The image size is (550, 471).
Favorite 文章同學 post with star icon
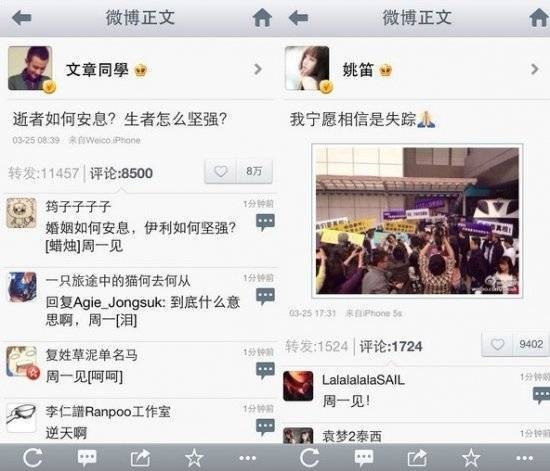[x=194, y=458]
